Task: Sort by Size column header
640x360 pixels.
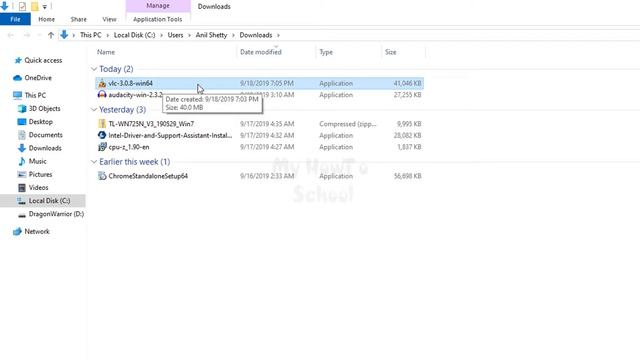Action: point(390,52)
